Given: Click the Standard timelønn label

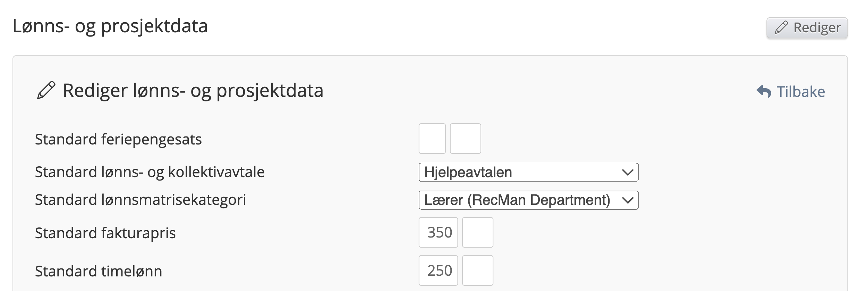Looking at the screenshot, I should pos(99,271).
